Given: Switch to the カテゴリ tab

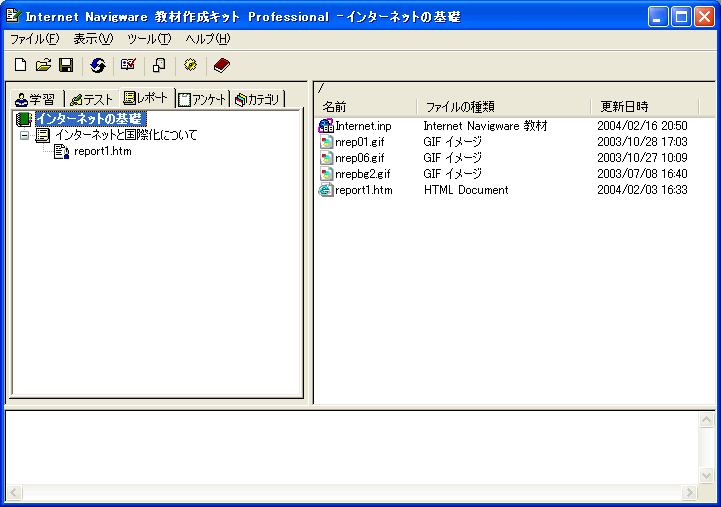Looking at the screenshot, I should [258, 99].
